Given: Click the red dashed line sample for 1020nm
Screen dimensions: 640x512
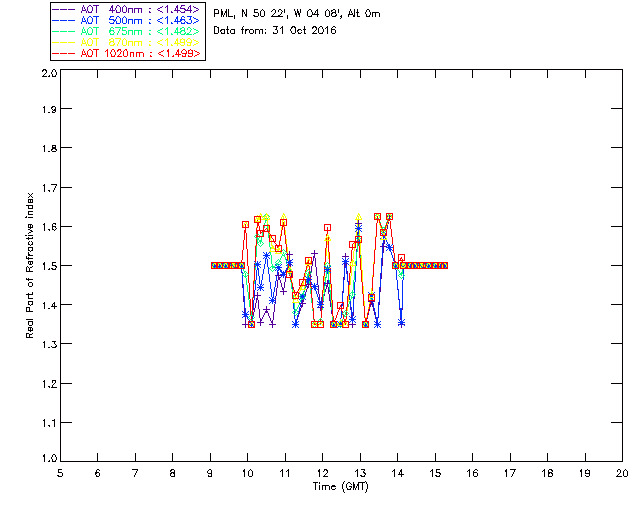Looking at the screenshot, I should click(x=64, y=54).
